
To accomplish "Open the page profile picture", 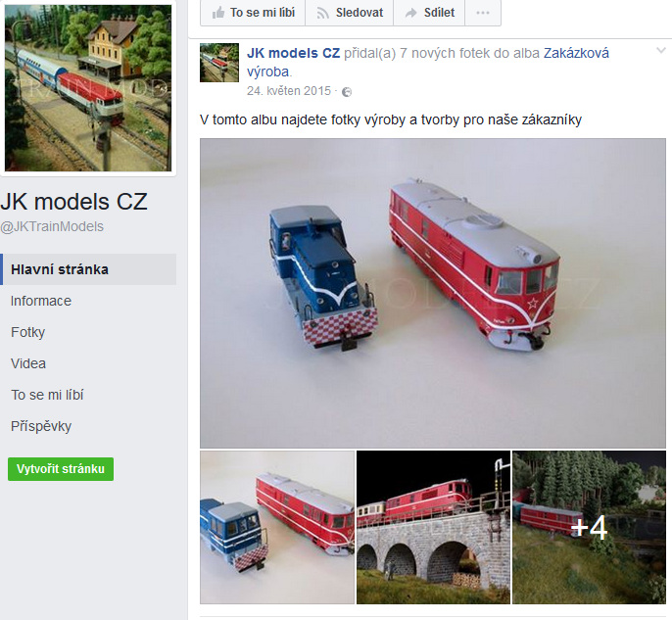I will point(88,88).
